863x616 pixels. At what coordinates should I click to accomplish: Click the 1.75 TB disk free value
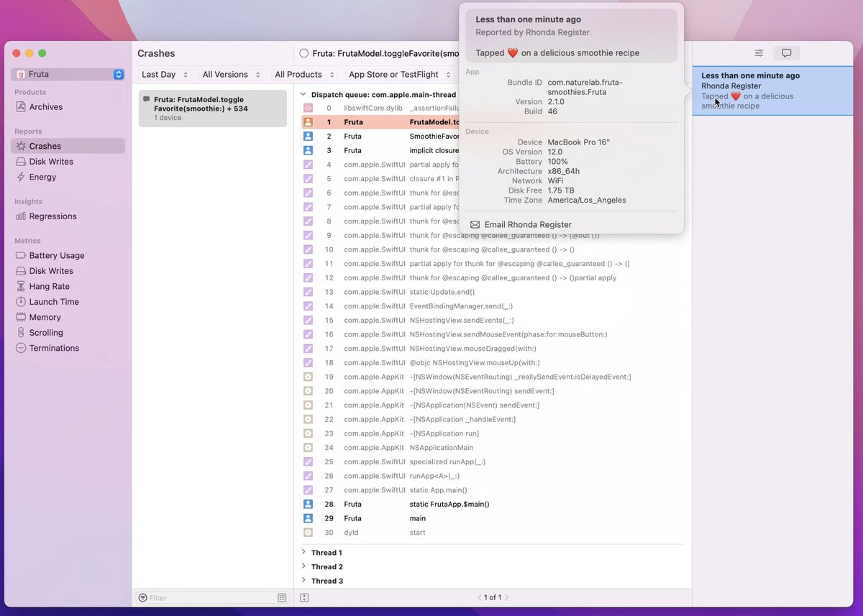pos(561,191)
